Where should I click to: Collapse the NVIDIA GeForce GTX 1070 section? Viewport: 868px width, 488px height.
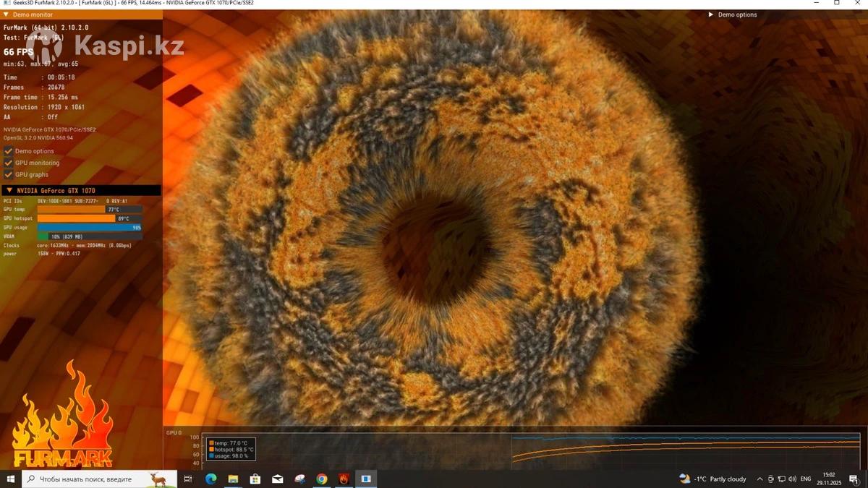click(x=9, y=191)
